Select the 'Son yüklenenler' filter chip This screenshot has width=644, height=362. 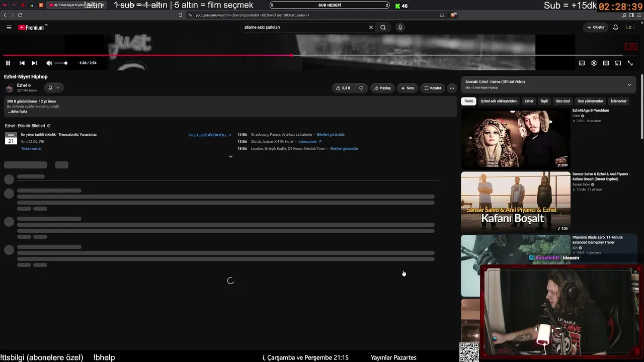tap(590, 101)
